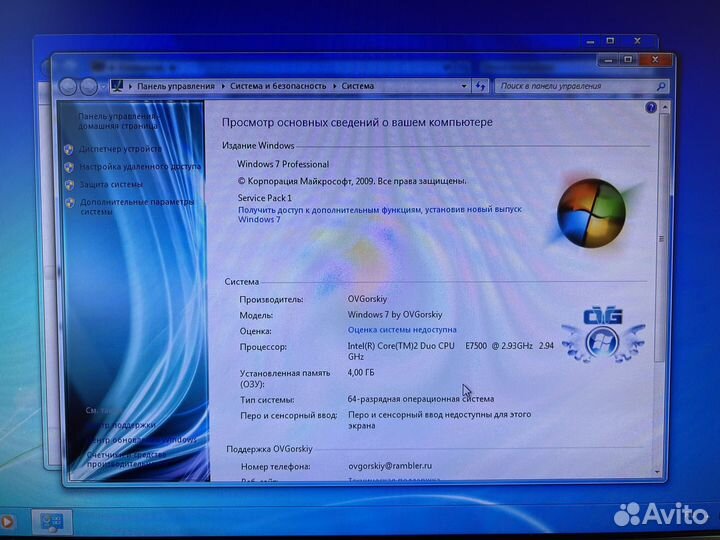Select Система и безопасность breadcrumb item
The height and width of the screenshot is (540, 720).
[x=278, y=86]
